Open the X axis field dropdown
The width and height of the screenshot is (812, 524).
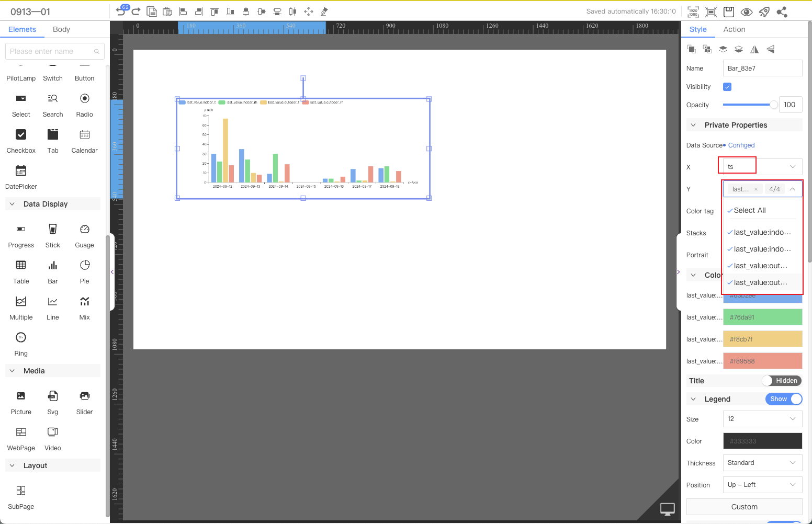pyautogui.click(x=762, y=167)
